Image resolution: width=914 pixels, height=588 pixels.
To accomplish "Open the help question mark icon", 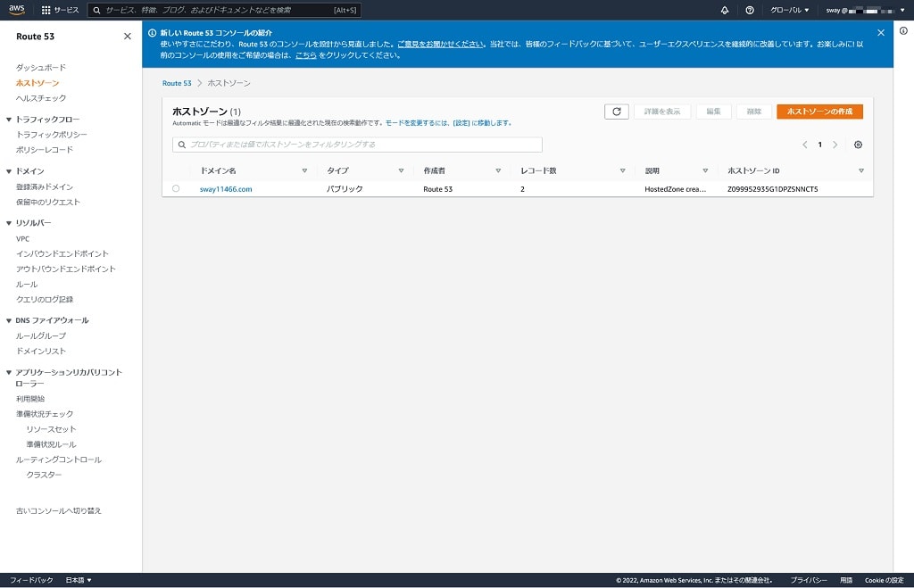I will [750, 10].
